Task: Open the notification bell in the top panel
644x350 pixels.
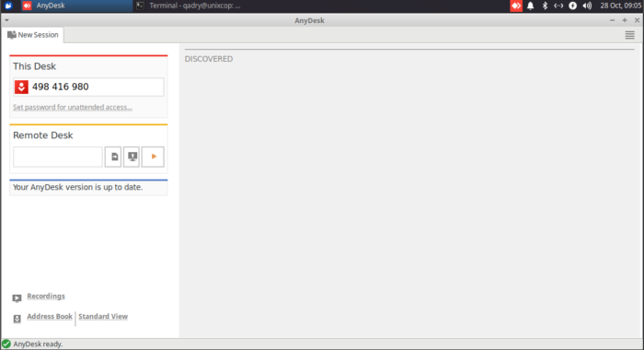Action: point(530,6)
